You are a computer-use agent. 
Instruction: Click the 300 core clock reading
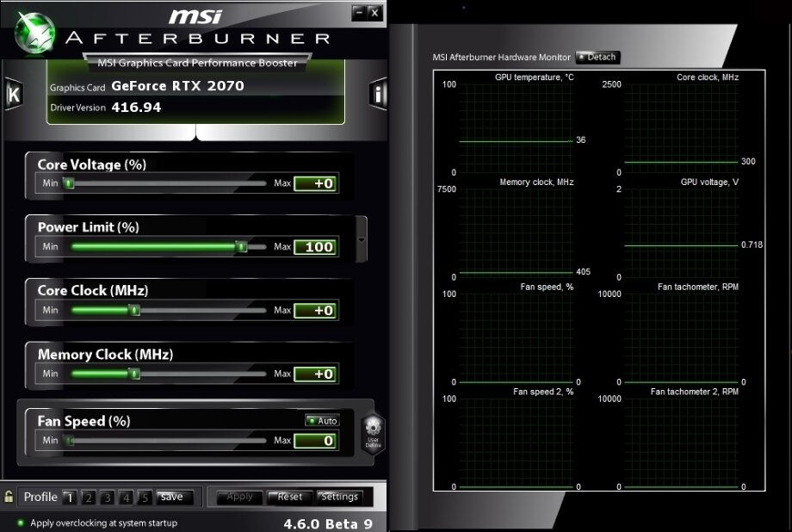pyautogui.click(x=748, y=162)
